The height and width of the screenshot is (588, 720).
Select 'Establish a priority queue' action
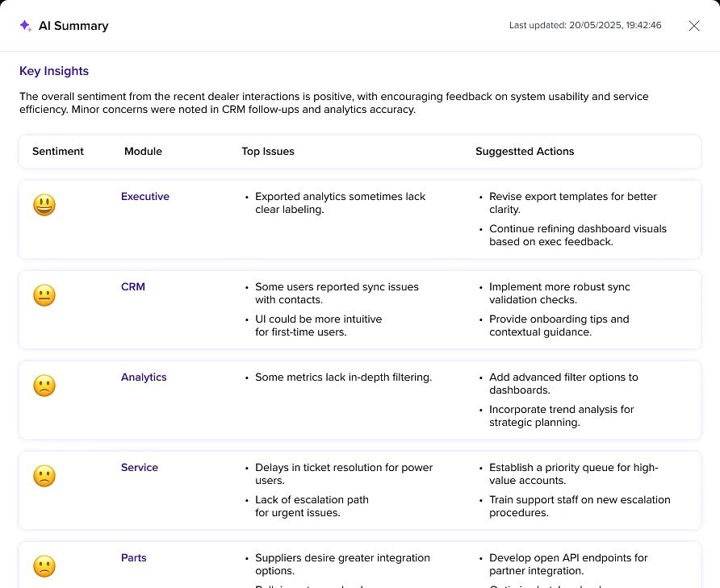tap(574, 474)
